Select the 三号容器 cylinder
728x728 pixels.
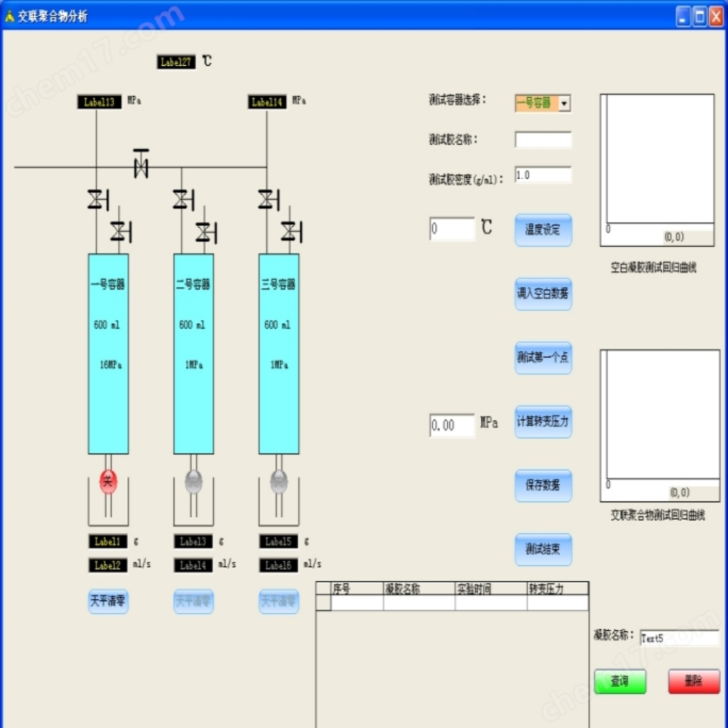(279, 354)
